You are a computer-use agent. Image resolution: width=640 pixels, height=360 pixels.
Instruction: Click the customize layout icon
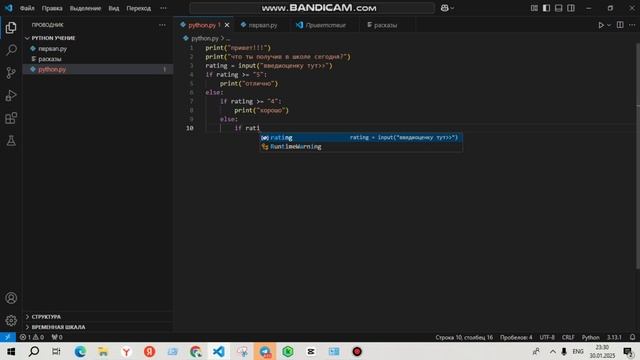(x=534, y=8)
